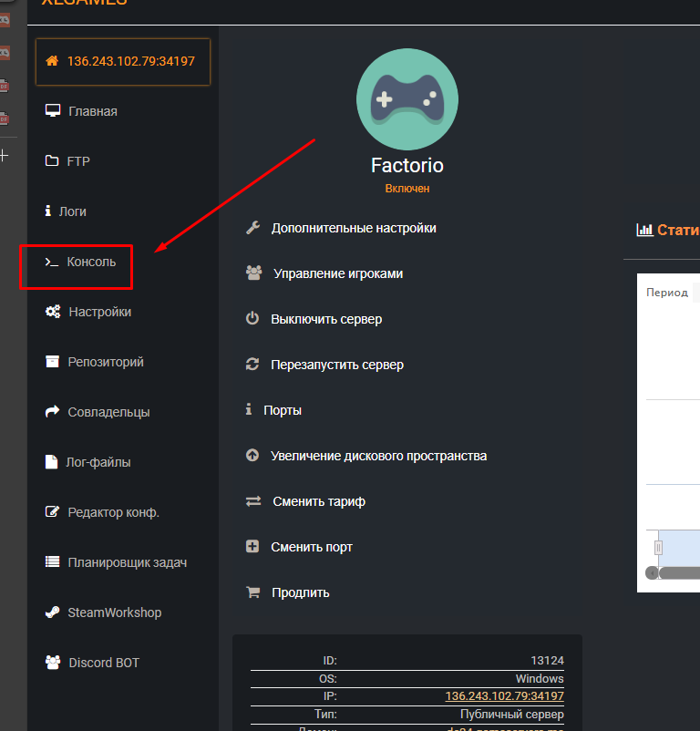This screenshot has height=731, width=700.
Task: Click Дополнительные настройки link
Action: (x=353, y=228)
